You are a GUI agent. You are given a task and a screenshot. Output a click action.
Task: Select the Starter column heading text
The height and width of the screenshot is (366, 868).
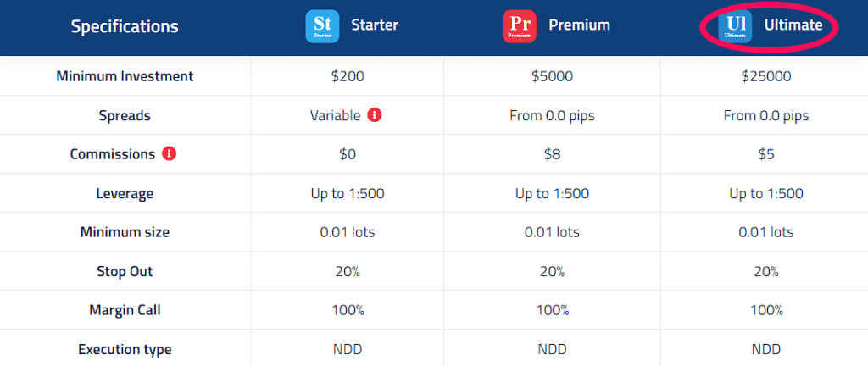click(375, 25)
